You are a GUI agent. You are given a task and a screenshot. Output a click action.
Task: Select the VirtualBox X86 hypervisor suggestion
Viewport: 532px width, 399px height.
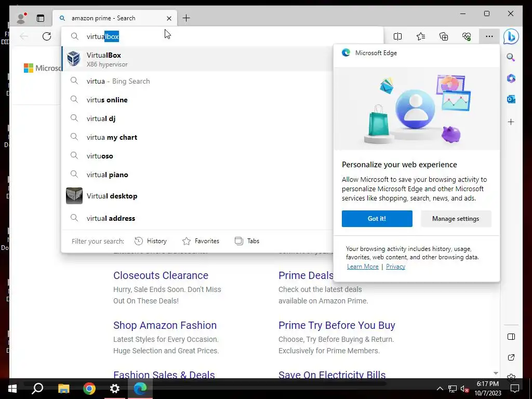(x=197, y=59)
